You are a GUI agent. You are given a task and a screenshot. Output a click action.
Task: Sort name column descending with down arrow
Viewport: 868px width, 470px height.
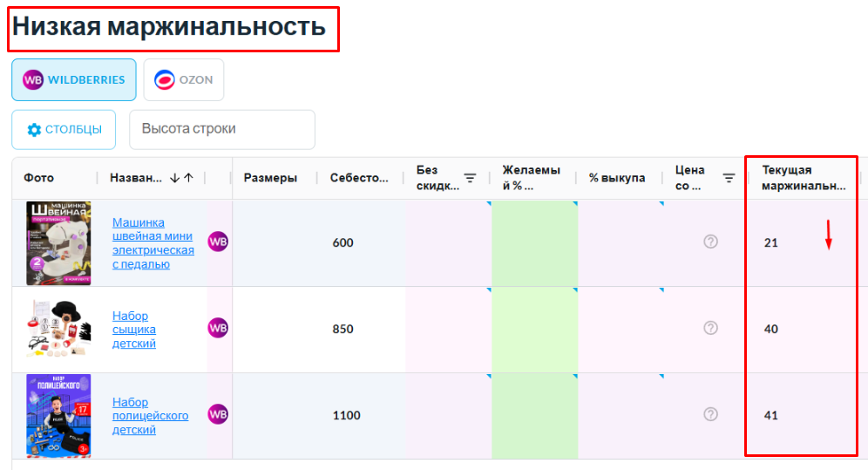[174, 178]
